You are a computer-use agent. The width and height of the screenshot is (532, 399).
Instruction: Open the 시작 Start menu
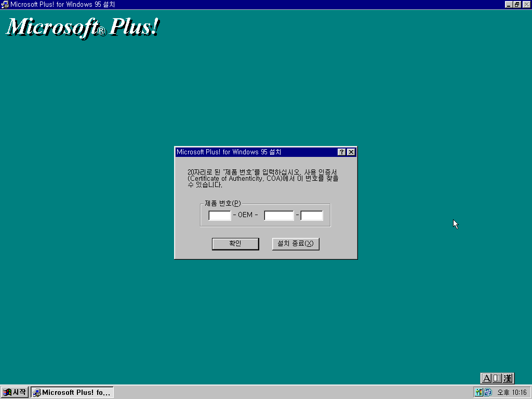(x=15, y=392)
